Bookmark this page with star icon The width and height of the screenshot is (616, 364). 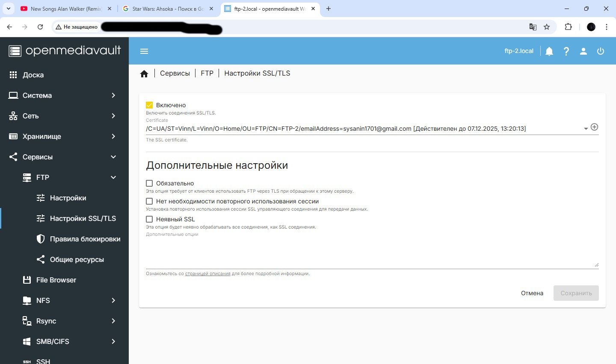point(547,27)
